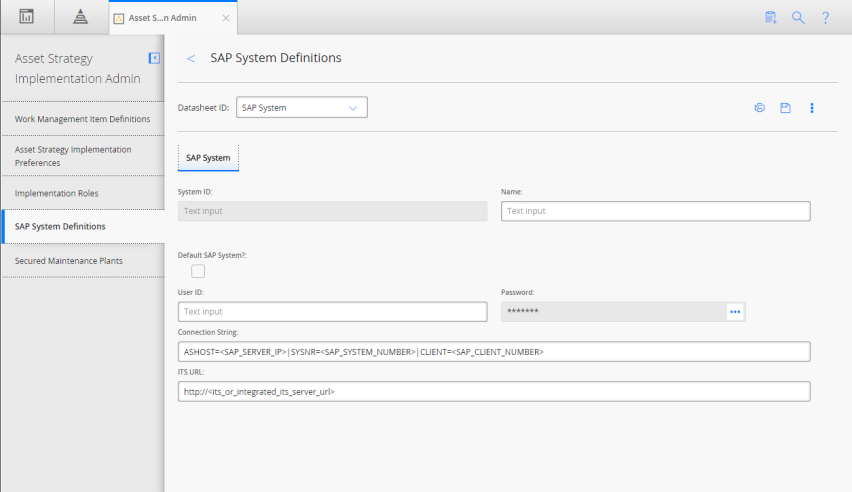Click the Asset Strategy Implementation Admin heading
Screen dimensions: 852x492
pos(78,68)
